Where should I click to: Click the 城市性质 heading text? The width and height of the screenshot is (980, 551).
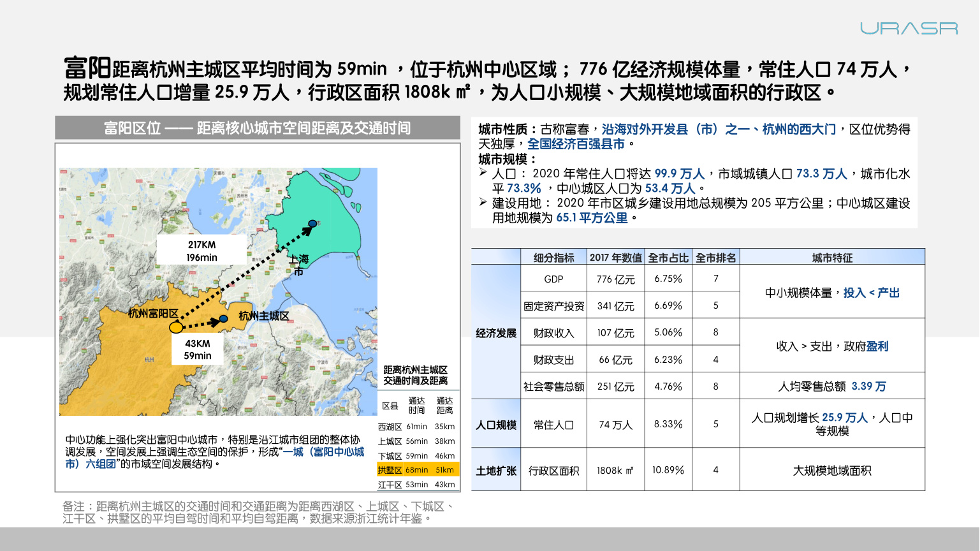pyautogui.click(x=509, y=129)
